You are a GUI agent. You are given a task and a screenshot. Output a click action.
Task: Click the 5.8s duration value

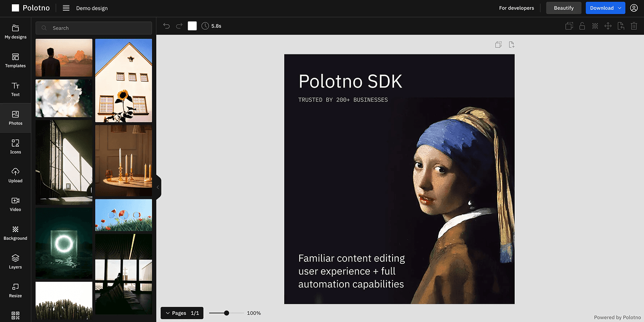click(216, 26)
